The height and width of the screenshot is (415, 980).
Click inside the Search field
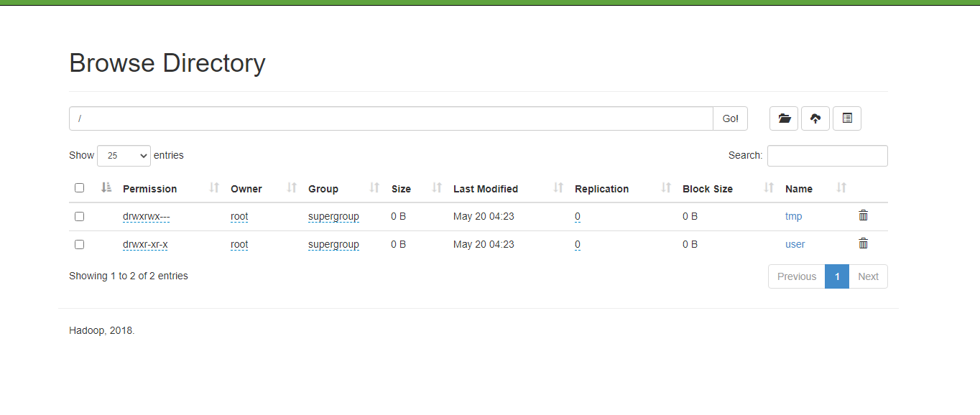[827, 155]
